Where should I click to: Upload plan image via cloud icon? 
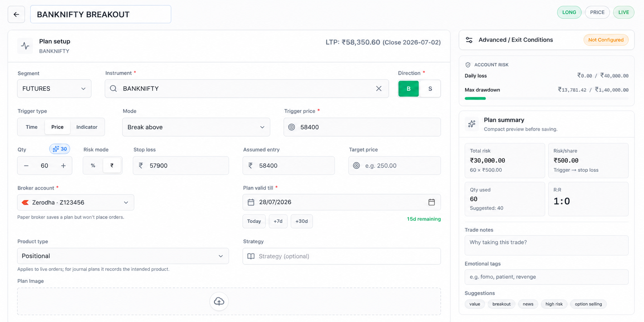click(x=219, y=301)
